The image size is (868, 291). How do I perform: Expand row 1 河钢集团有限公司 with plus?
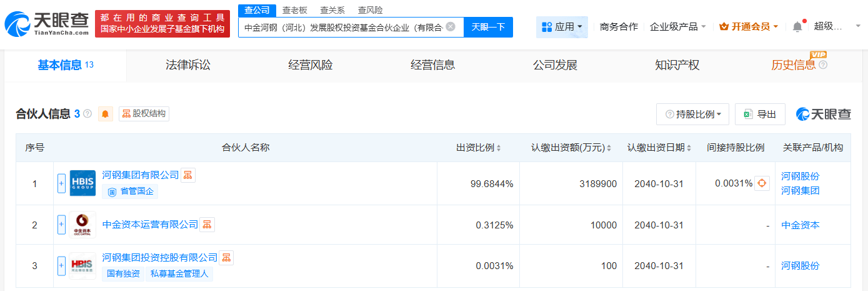(x=61, y=183)
